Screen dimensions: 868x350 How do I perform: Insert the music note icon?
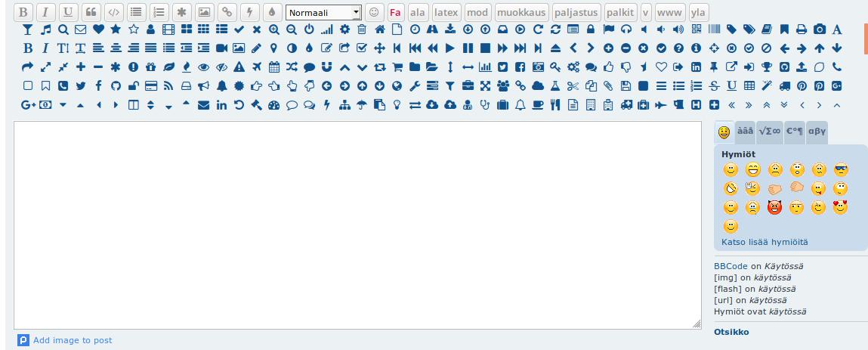45,30
